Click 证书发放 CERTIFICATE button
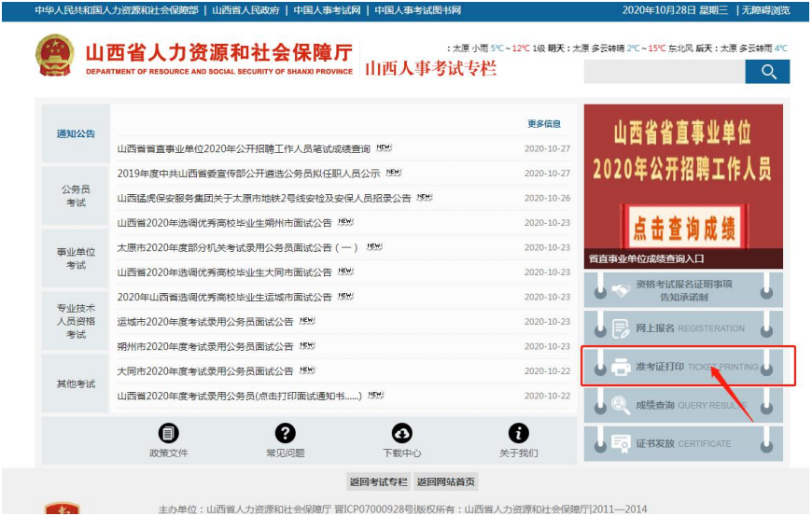Viewport: 812px width, 516px height. point(683,443)
